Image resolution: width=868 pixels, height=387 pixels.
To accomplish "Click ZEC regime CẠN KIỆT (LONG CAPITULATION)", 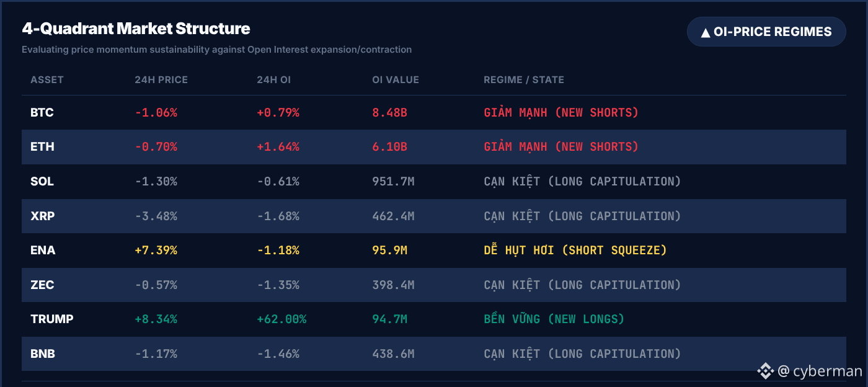I will [x=582, y=285].
